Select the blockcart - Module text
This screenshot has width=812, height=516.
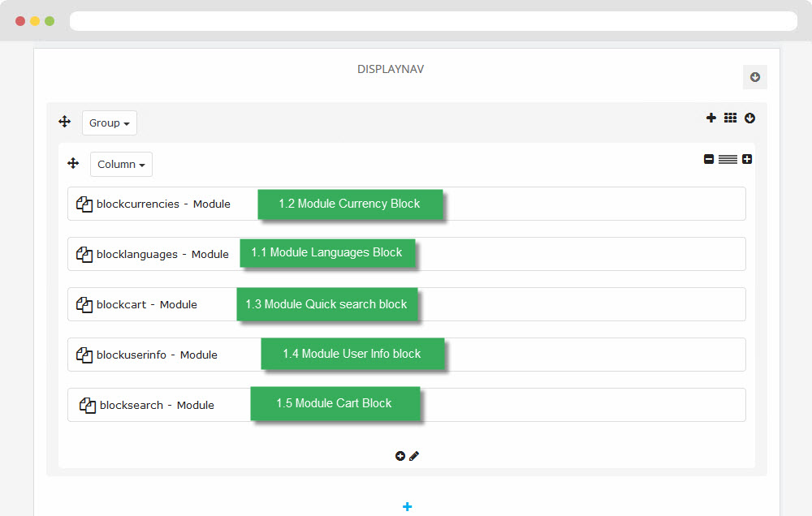tap(146, 304)
